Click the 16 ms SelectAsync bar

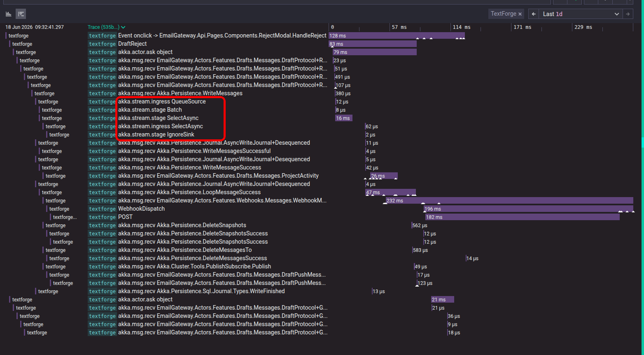[344, 118]
